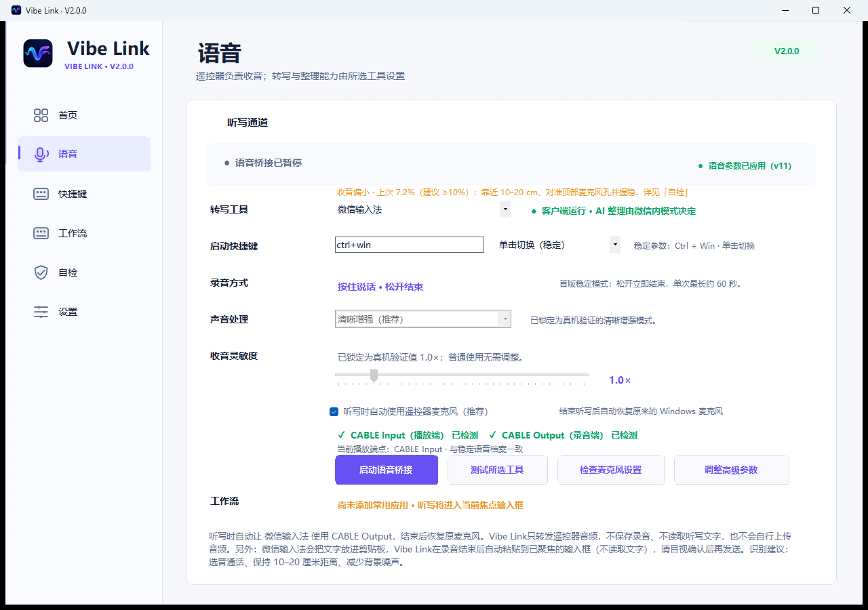Open the 首页 page
This screenshot has width=868, height=610.
(84, 115)
